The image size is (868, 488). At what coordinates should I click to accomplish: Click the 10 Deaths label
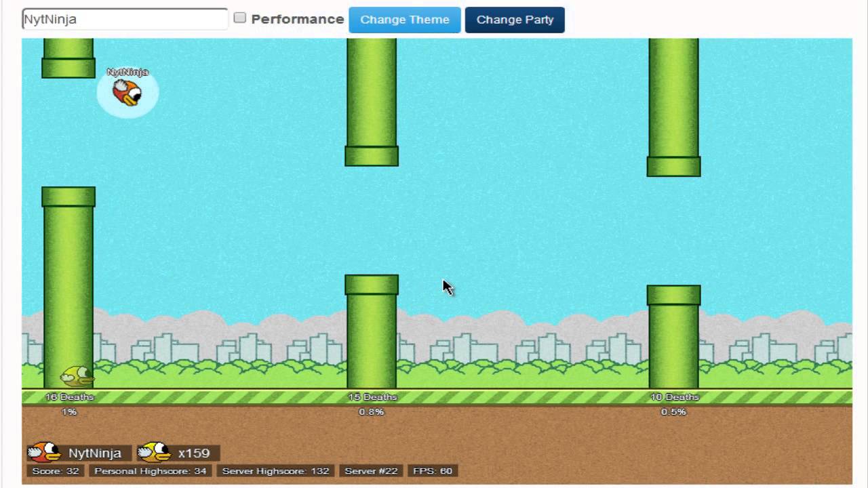pos(674,397)
